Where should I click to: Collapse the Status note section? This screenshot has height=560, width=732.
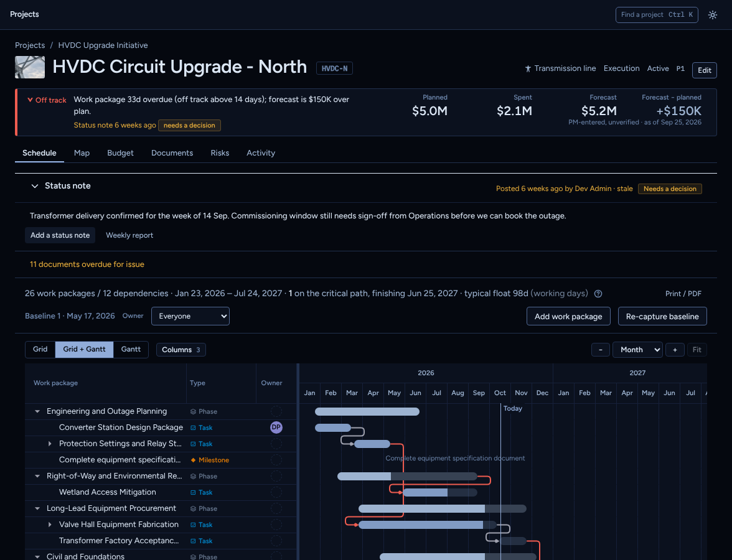35,186
